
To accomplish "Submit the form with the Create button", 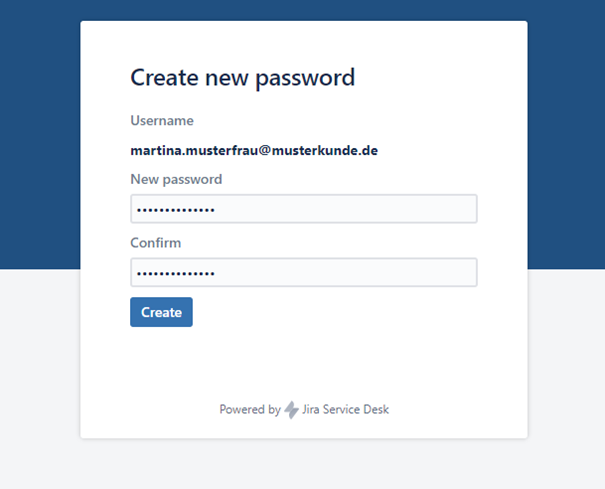I will tap(161, 312).
